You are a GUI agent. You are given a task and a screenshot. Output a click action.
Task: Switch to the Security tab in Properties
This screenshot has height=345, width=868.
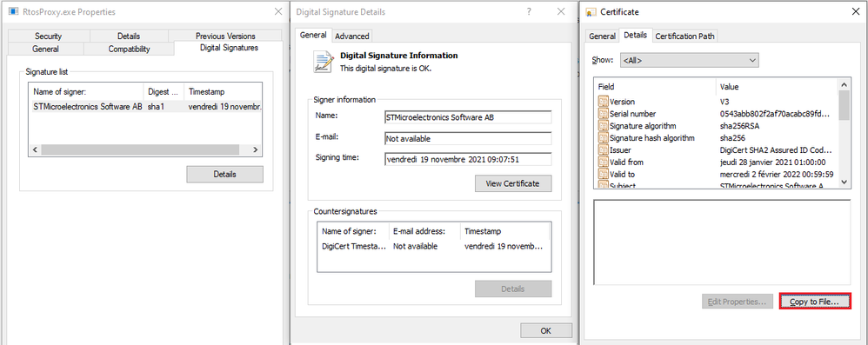48,36
